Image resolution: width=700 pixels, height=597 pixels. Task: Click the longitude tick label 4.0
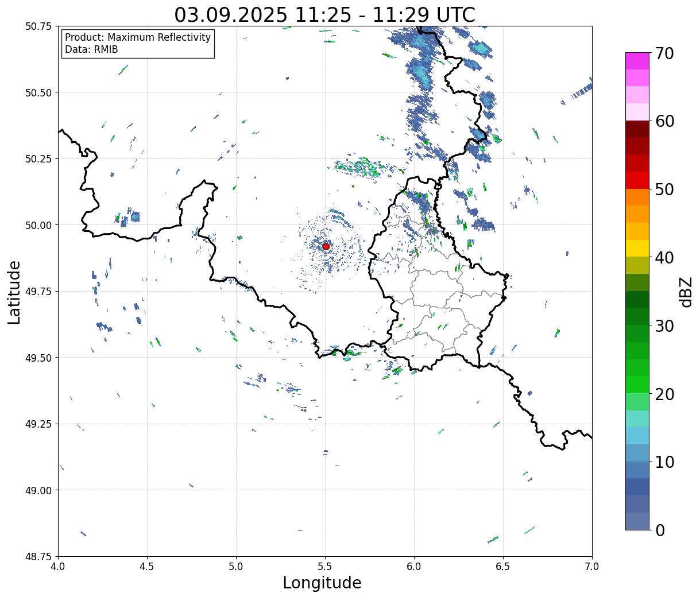pyautogui.click(x=58, y=567)
